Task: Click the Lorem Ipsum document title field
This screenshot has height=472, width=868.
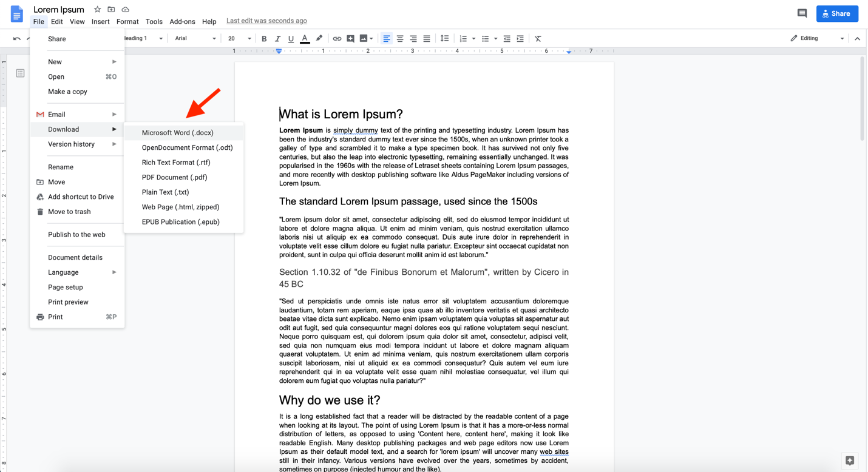Action: [59, 10]
